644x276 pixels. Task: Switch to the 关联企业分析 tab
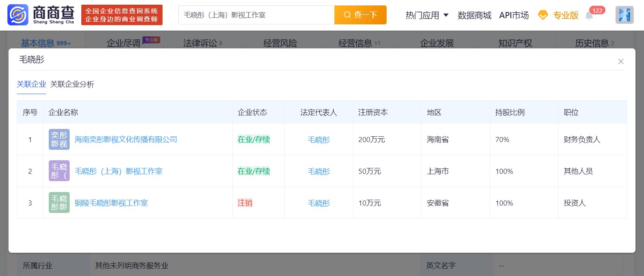point(72,84)
